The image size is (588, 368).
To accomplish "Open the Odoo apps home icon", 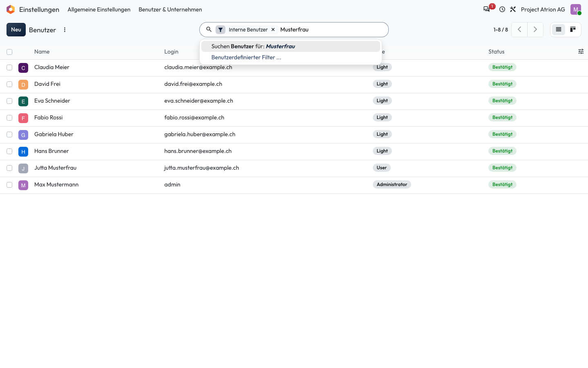I will click(11, 9).
